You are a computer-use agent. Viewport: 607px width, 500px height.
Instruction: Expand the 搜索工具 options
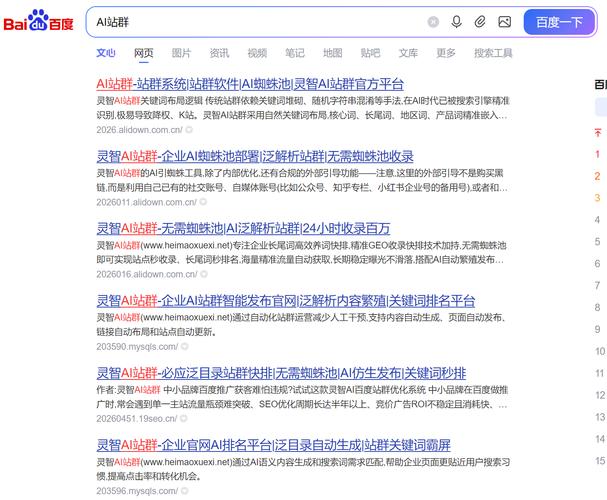[493, 53]
